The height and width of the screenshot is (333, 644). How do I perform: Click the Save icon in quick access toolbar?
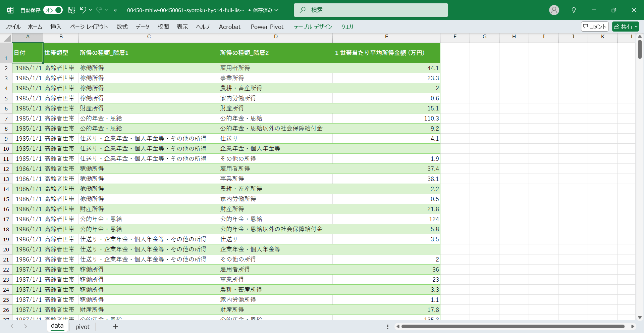71,10
